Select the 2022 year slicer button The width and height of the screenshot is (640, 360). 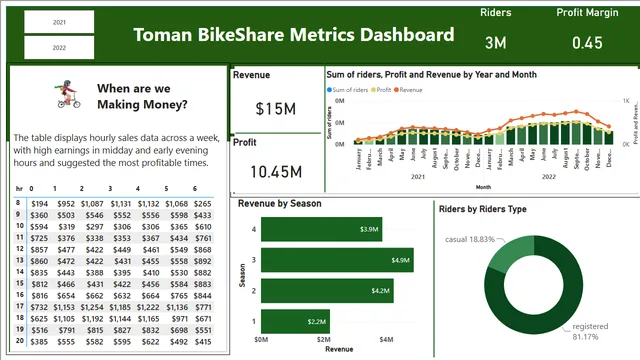[x=59, y=47]
